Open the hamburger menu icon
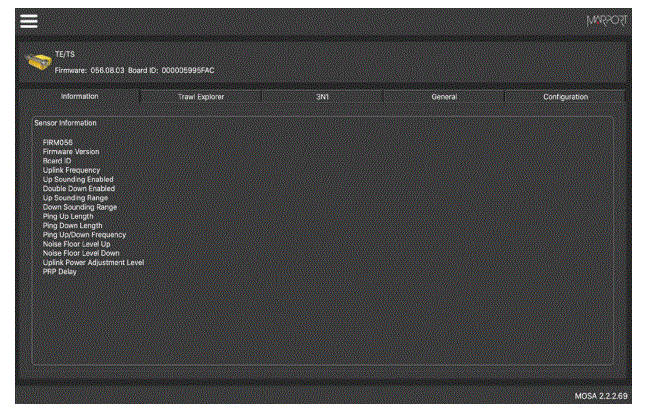 [29, 21]
